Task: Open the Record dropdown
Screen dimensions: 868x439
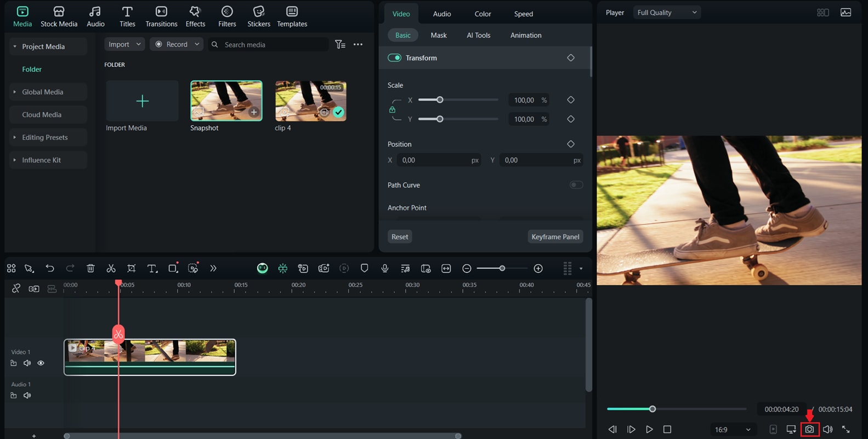Action: pyautogui.click(x=177, y=44)
